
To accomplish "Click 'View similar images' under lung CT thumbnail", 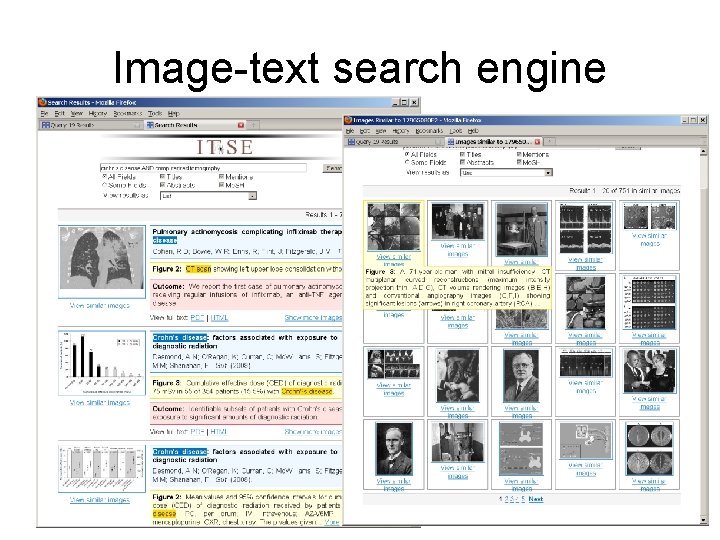I will [x=100, y=305].
